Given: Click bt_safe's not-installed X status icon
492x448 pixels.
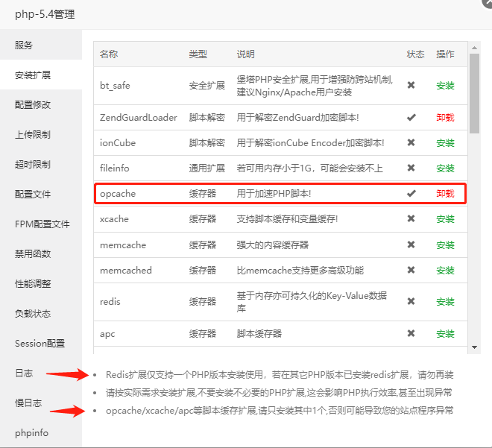Looking at the screenshot, I should pyautogui.click(x=411, y=85).
